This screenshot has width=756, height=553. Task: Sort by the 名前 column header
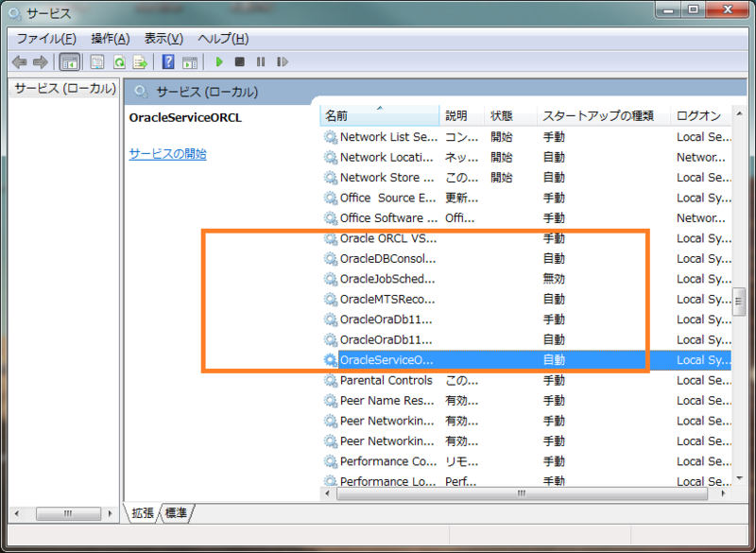(x=380, y=115)
